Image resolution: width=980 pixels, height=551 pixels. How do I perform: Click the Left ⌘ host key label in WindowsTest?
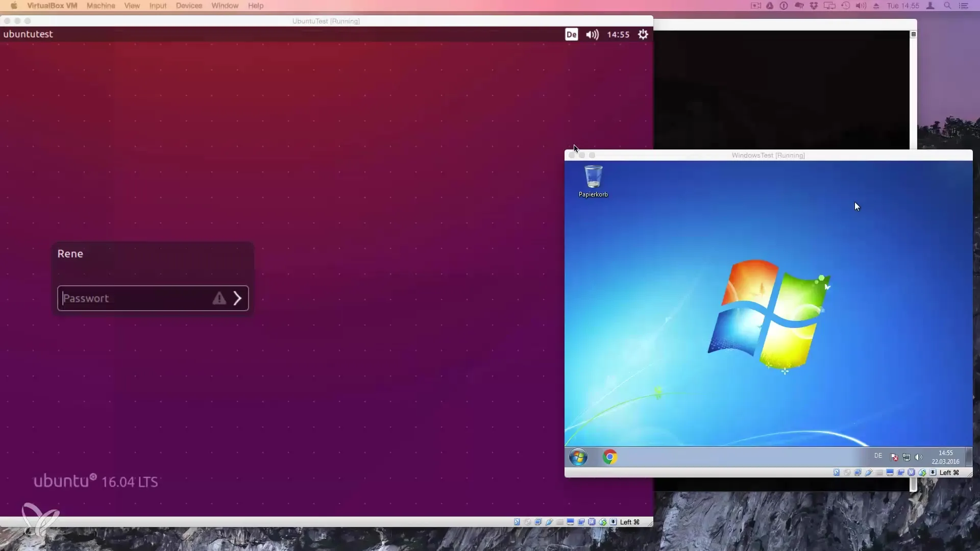tap(949, 472)
